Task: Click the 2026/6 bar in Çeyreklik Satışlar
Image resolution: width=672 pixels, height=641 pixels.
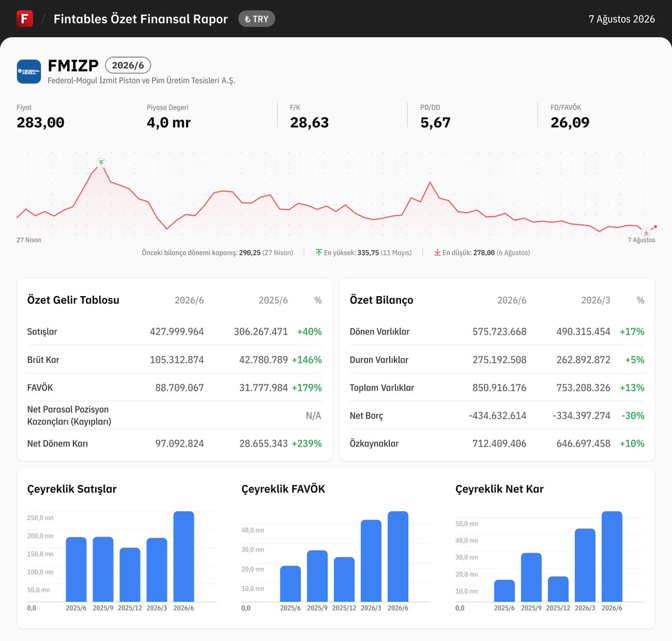Action: pyautogui.click(x=184, y=556)
